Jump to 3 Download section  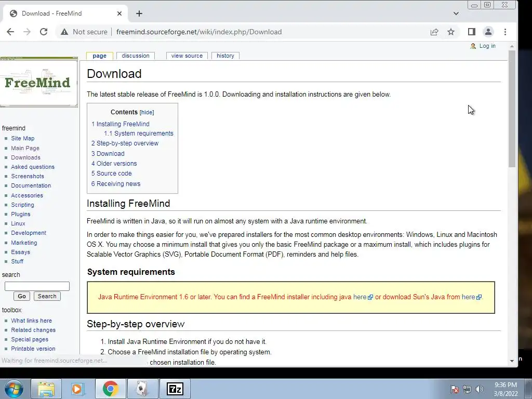(x=108, y=153)
